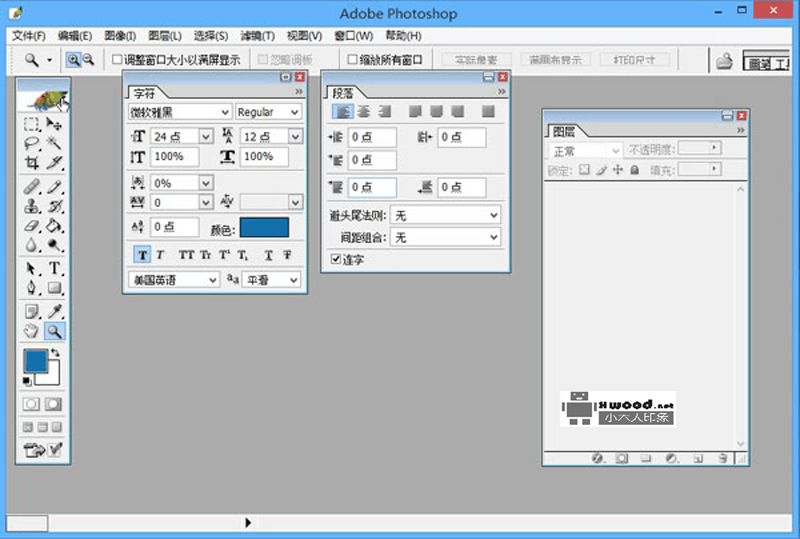Click the white background color swatch
Screen dimensions: 800x539
(52, 377)
